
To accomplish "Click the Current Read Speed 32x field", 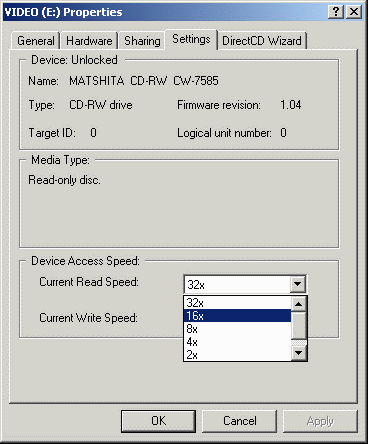I will coord(237,284).
